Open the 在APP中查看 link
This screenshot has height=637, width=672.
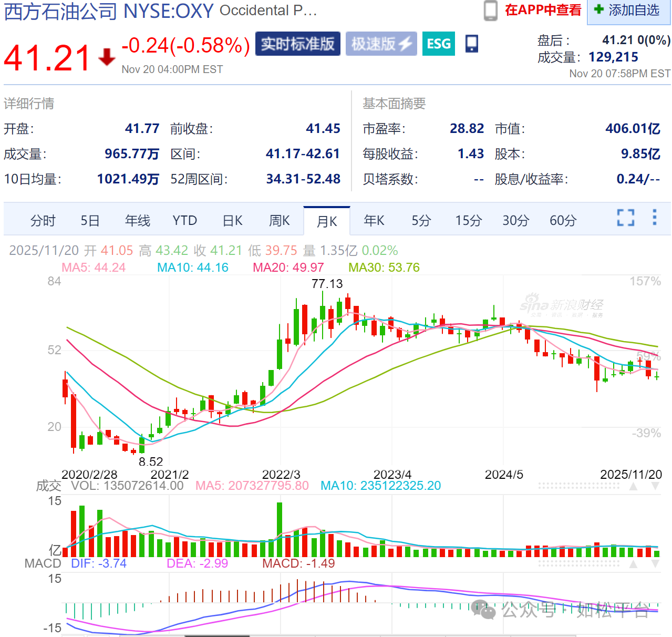[x=543, y=10]
